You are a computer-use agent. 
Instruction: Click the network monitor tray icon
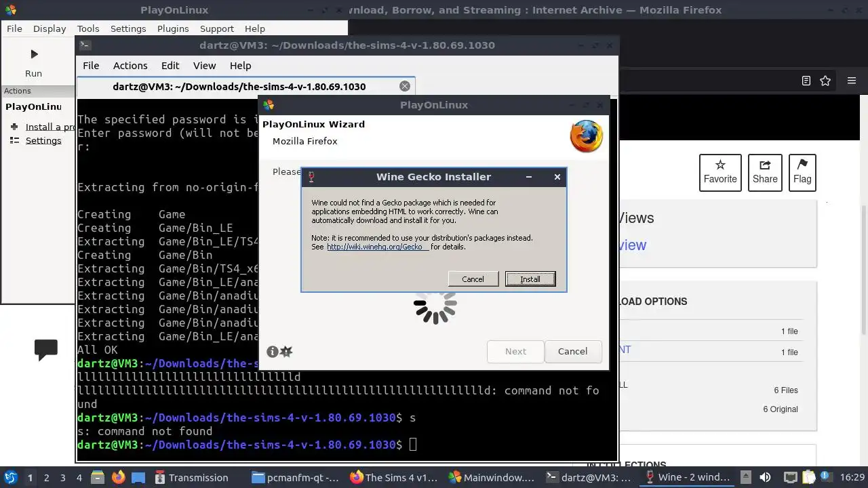790,477
